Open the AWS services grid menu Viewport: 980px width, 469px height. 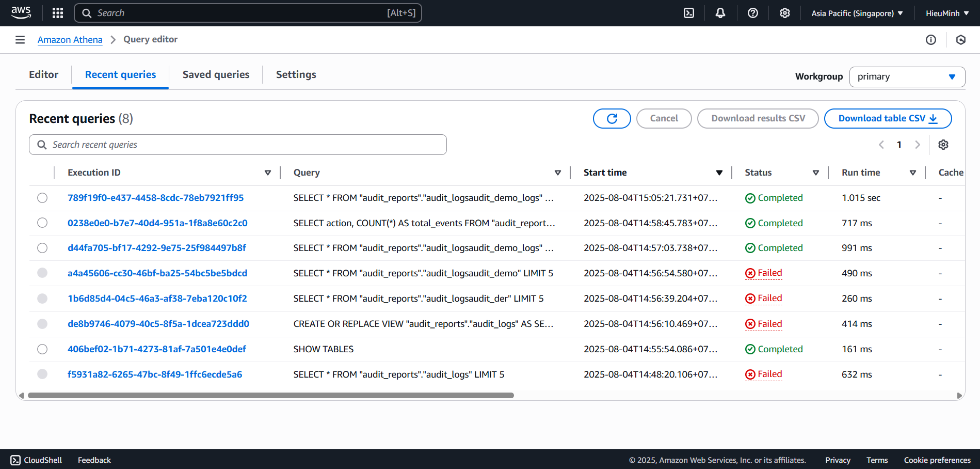tap(58, 13)
